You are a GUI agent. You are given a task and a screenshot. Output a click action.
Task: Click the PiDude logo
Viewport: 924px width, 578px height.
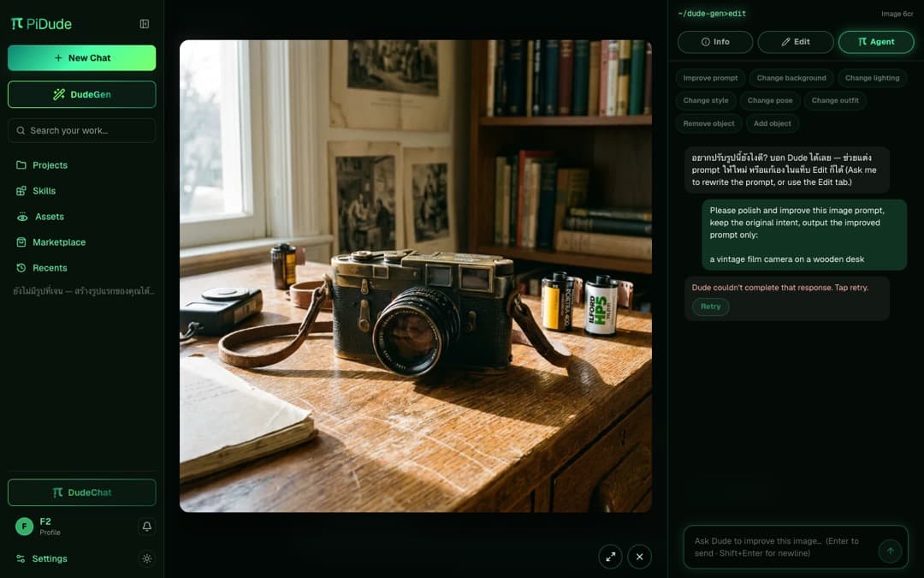41,24
